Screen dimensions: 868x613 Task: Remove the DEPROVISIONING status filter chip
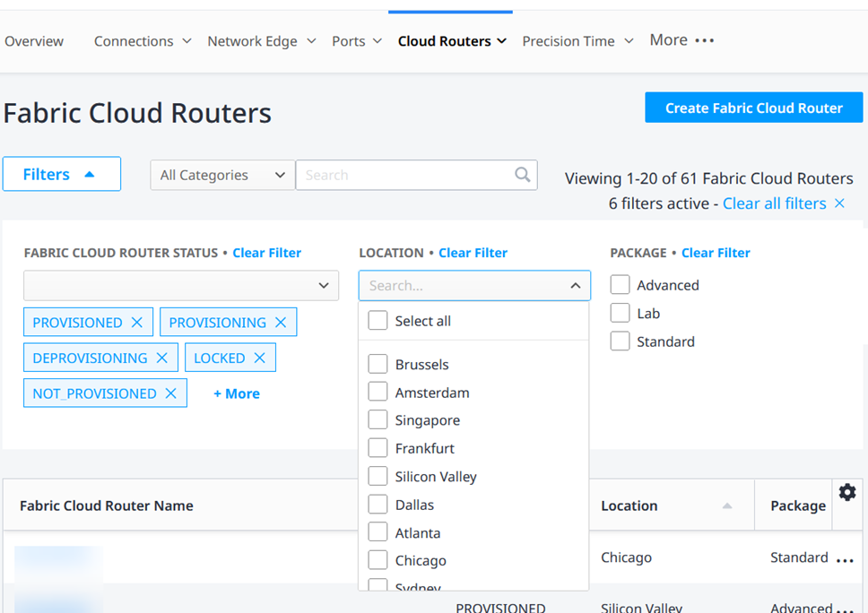pyautogui.click(x=161, y=358)
